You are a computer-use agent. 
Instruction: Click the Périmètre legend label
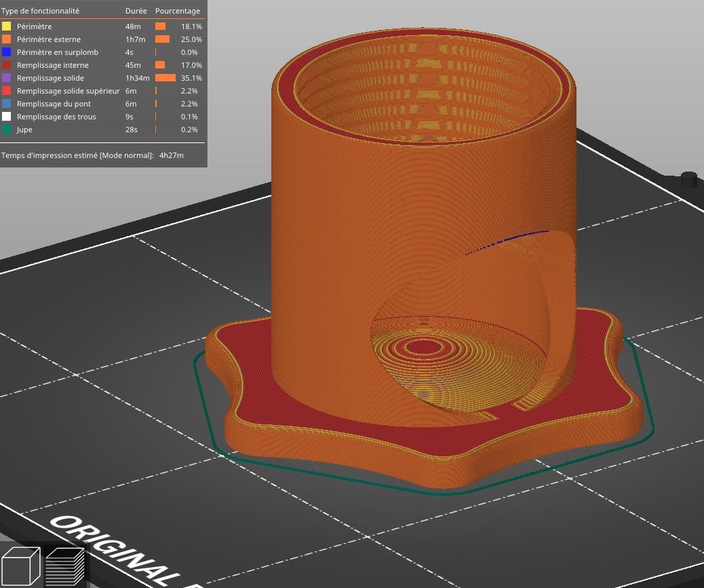(x=34, y=26)
